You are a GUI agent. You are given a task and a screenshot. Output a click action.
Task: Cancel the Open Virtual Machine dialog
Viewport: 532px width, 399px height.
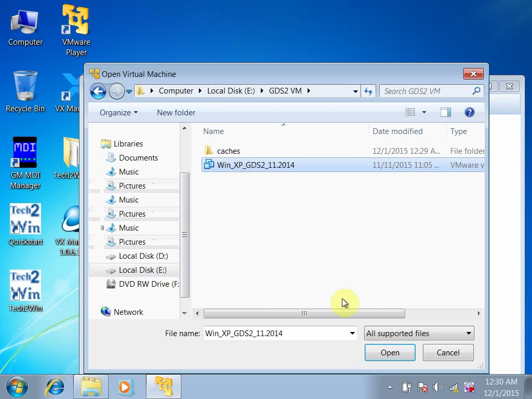tap(448, 353)
